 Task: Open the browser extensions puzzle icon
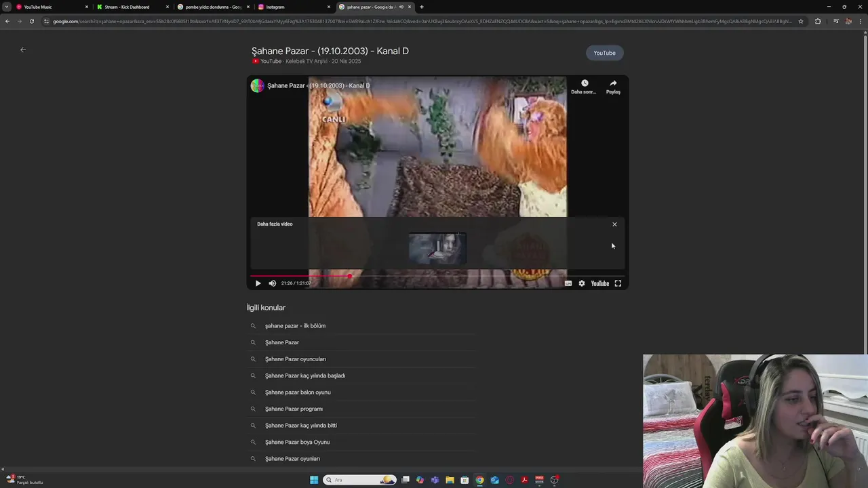(818, 21)
